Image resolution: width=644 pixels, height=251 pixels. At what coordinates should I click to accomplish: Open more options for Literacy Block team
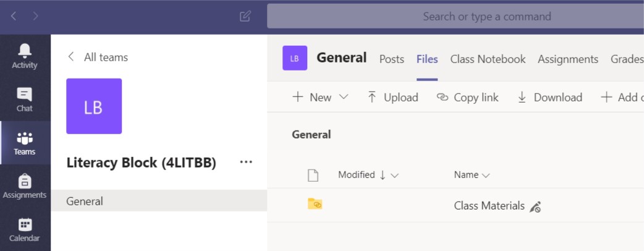pos(246,162)
